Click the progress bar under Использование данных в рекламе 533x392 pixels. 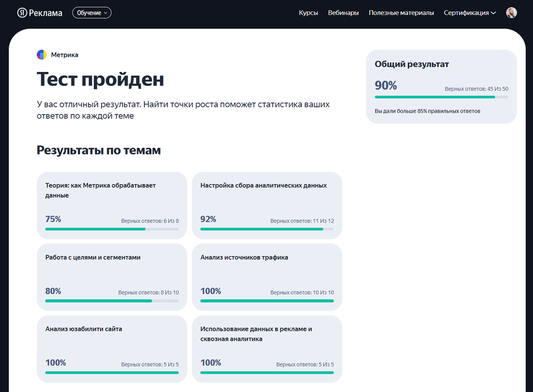(267, 372)
